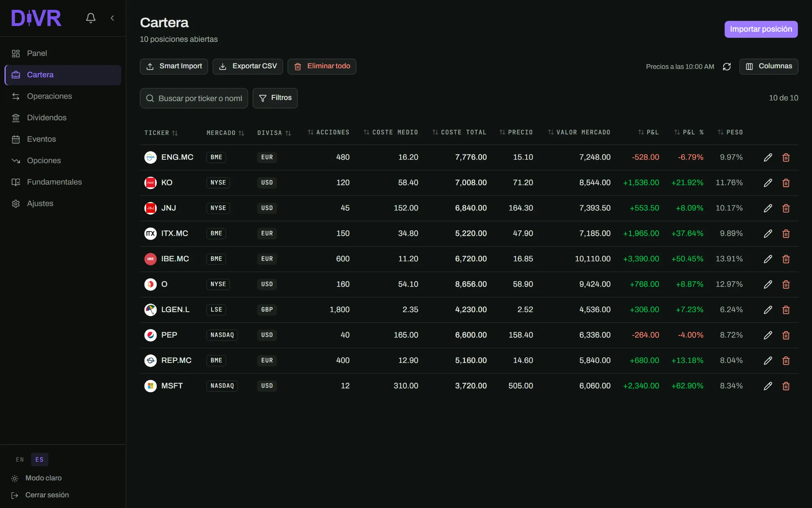Open the Filtros panel
This screenshot has width=812, height=508.
tap(275, 98)
